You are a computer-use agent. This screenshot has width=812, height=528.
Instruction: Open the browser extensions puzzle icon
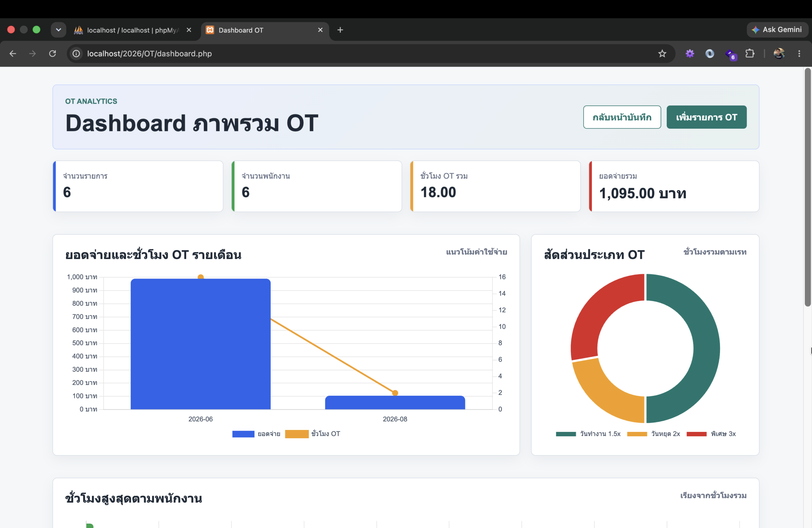tap(750, 54)
